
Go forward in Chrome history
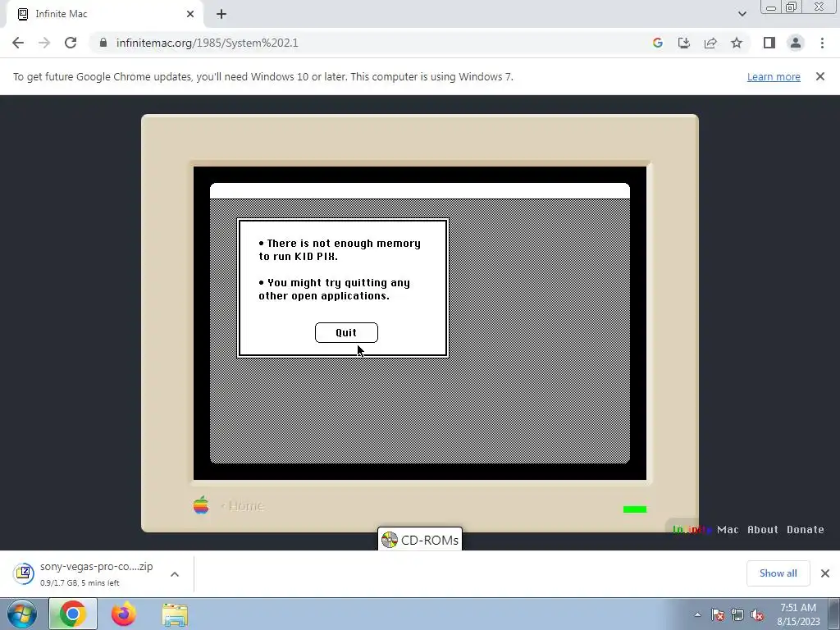tap(44, 43)
